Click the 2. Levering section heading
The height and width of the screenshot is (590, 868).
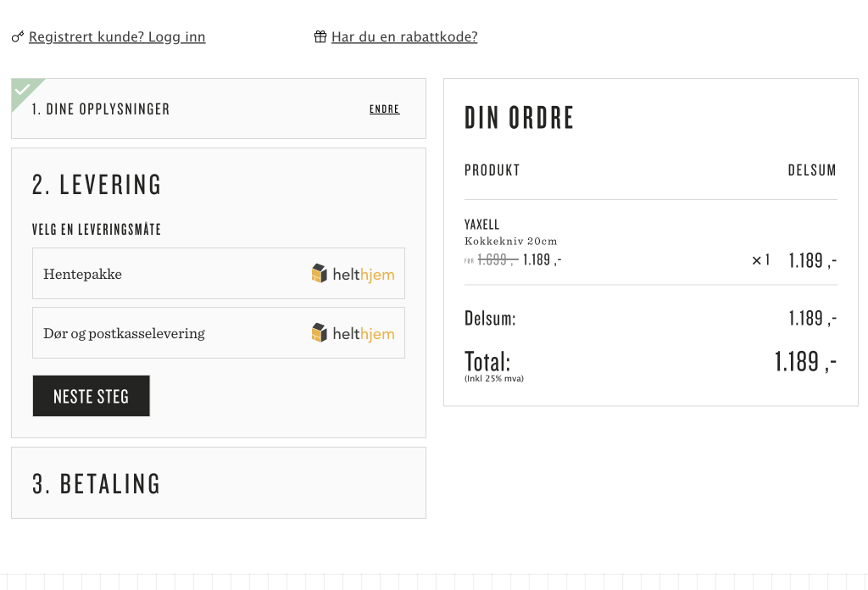(x=97, y=185)
